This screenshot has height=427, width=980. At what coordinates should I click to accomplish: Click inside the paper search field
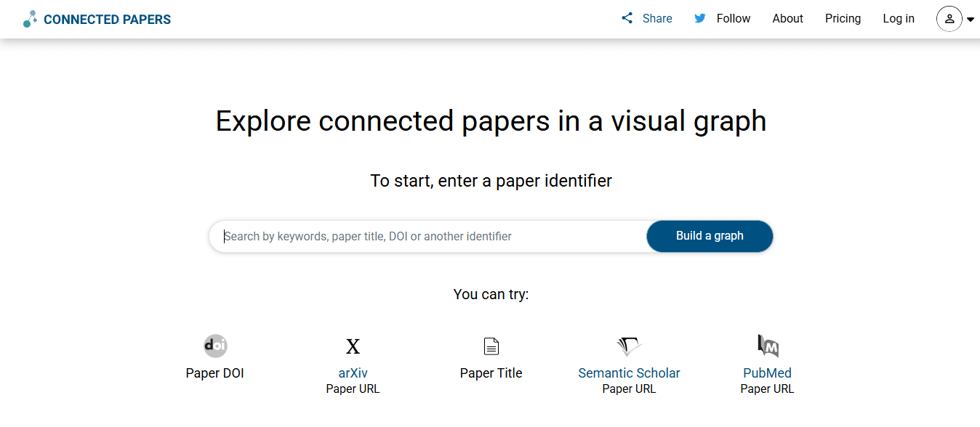tap(429, 236)
